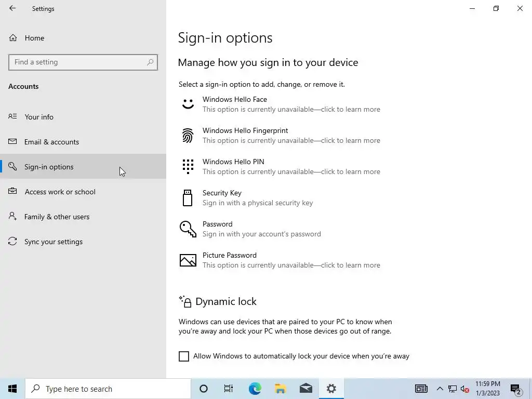
Task: Click the Dynamic lock padlock icon
Action: pos(185,301)
